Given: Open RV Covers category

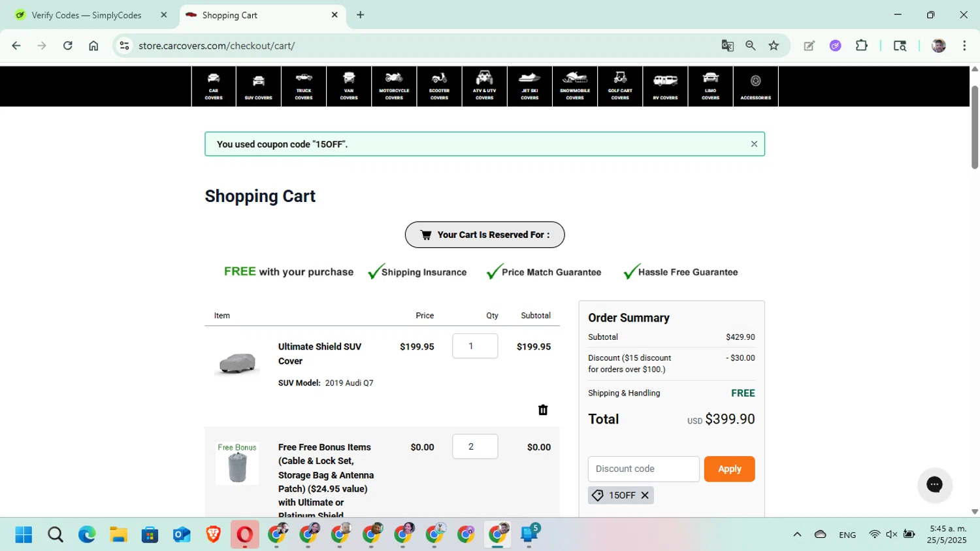Looking at the screenshot, I should pos(665,86).
